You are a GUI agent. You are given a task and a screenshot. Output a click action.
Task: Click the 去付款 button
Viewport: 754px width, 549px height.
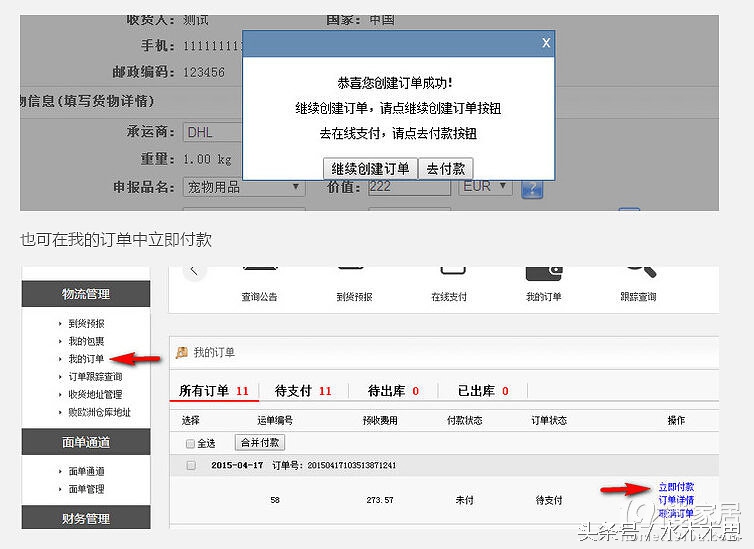tap(446, 169)
